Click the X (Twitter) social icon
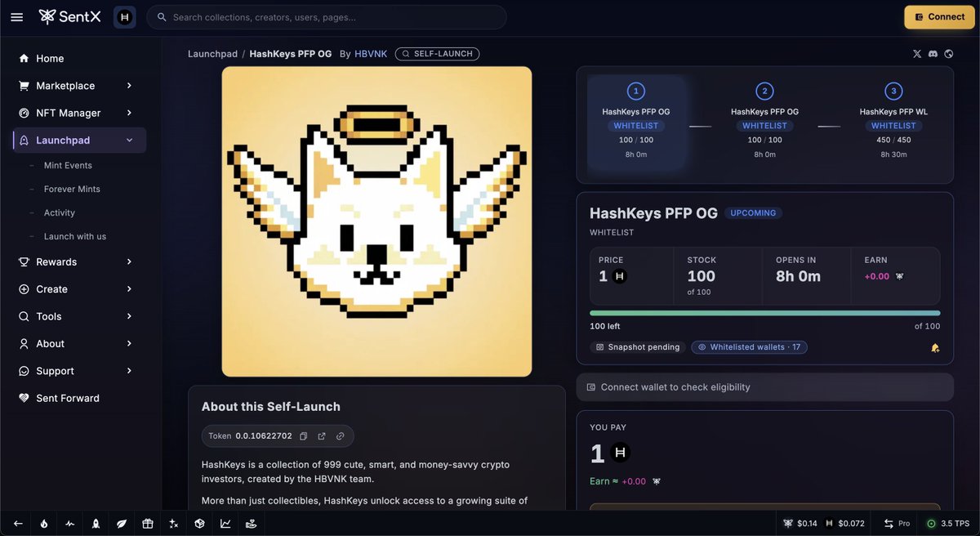980x536 pixels. click(x=917, y=54)
